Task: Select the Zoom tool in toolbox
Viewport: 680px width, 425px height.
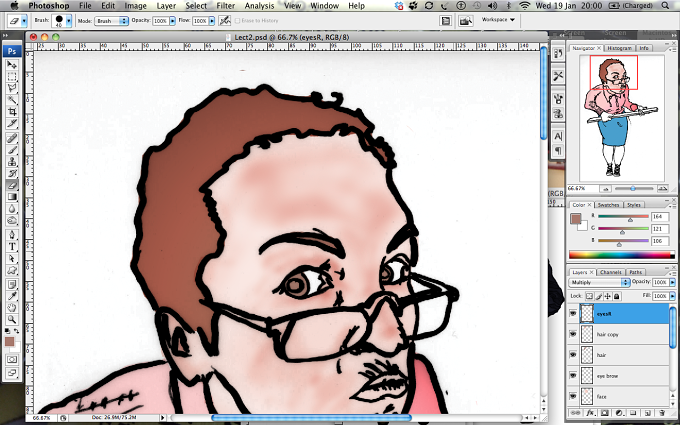Action: (x=12, y=320)
